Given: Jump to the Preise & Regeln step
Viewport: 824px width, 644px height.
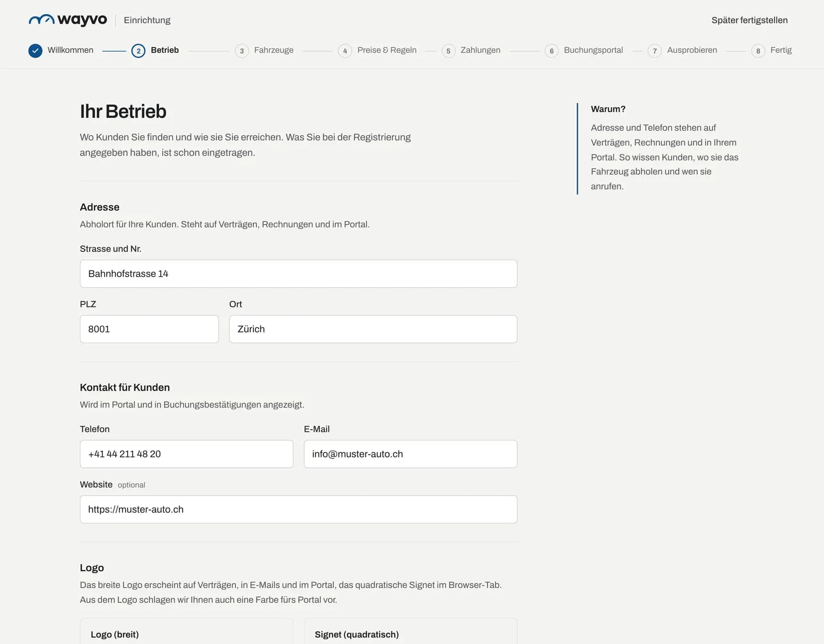Looking at the screenshot, I should [387, 50].
